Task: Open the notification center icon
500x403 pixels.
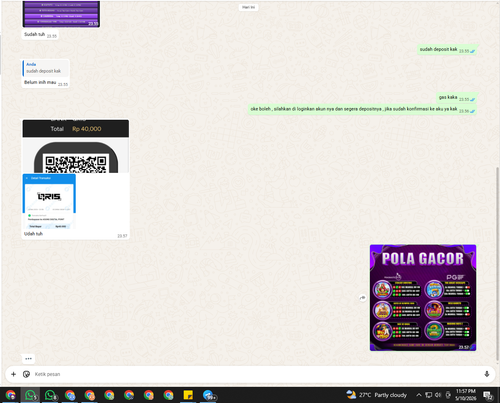Action: tap(489, 395)
